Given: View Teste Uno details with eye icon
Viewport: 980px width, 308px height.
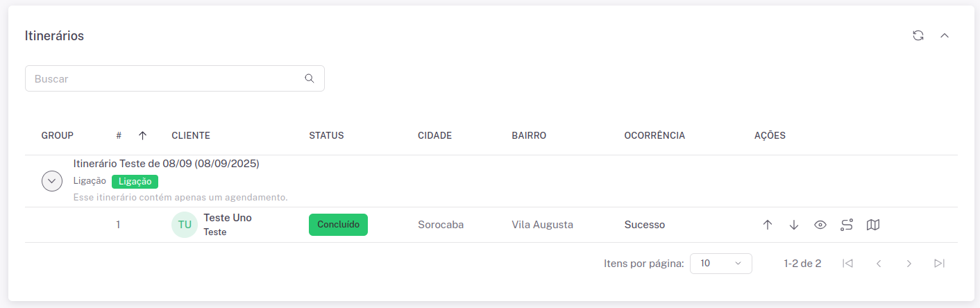Looking at the screenshot, I should click(x=820, y=225).
